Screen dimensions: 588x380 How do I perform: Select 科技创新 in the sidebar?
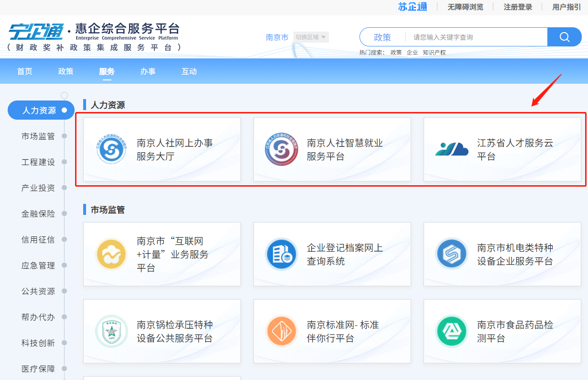tap(38, 343)
